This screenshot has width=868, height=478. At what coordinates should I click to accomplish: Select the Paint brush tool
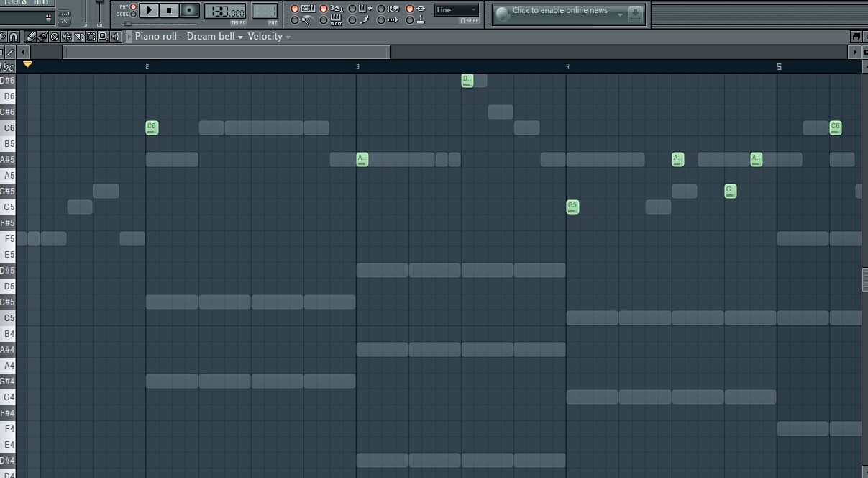coord(42,37)
